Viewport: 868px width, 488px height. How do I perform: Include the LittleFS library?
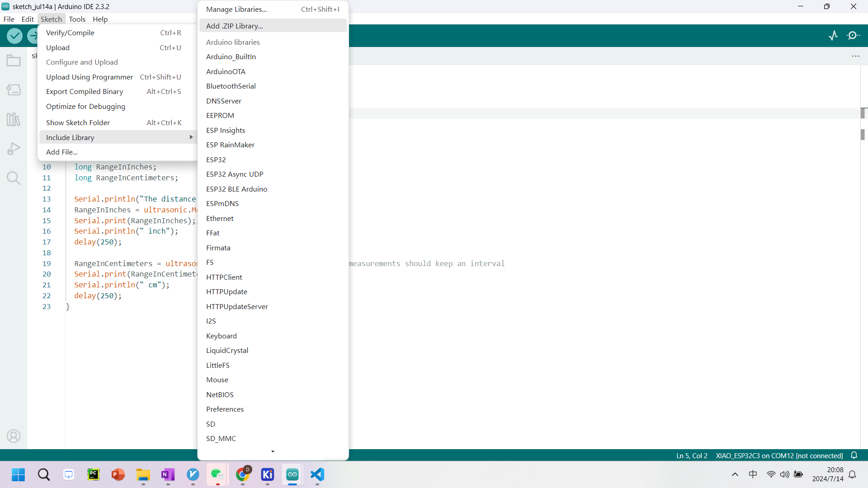(273, 365)
